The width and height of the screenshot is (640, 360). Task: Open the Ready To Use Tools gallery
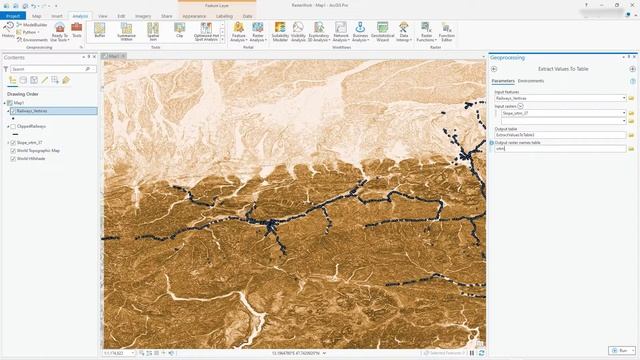point(60,32)
